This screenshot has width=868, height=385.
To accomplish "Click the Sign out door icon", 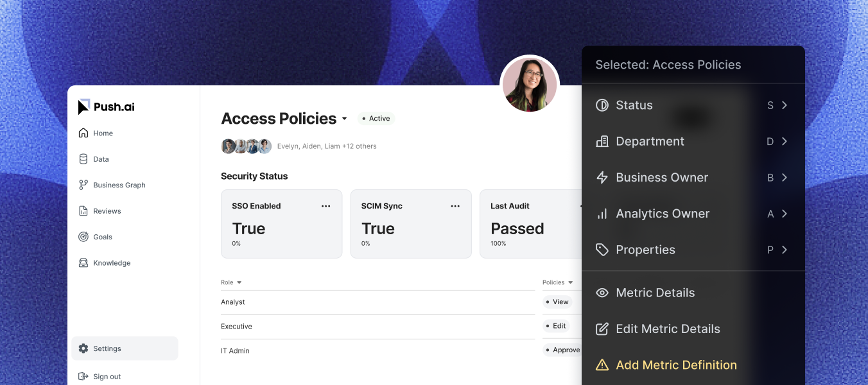I will click(83, 377).
